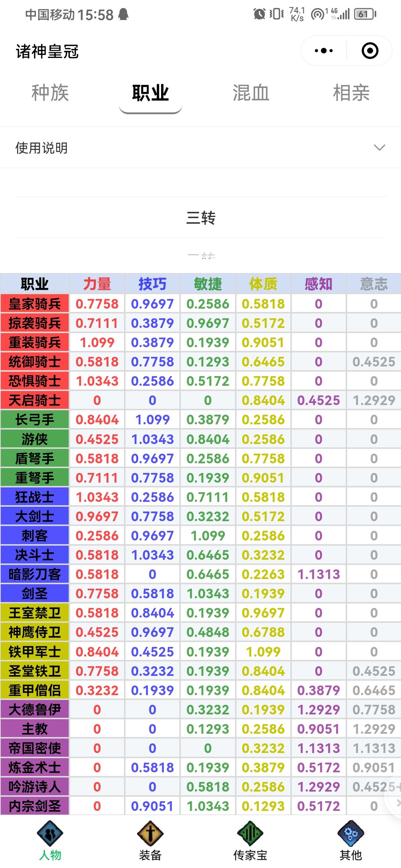Image resolution: width=401 pixels, height=868 pixels.
Task: Select the 内宗剑圣 row label
Action: pyautogui.click(x=35, y=806)
